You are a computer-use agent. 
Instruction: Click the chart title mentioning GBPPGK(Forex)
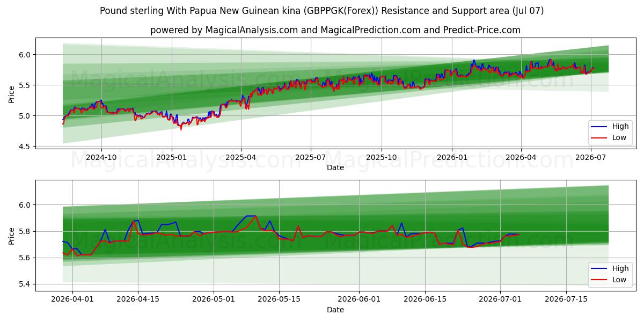coord(321,11)
